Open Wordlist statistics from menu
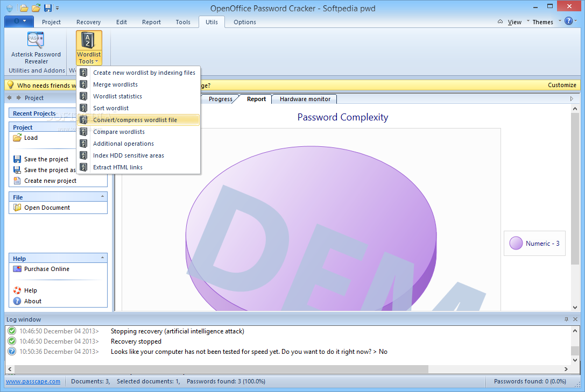 (138, 96)
